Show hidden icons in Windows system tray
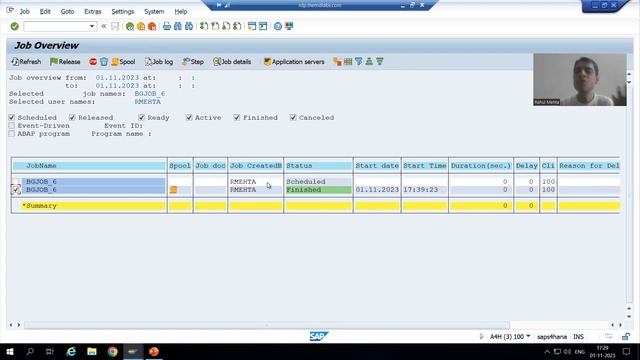 pyautogui.click(x=547, y=352)
